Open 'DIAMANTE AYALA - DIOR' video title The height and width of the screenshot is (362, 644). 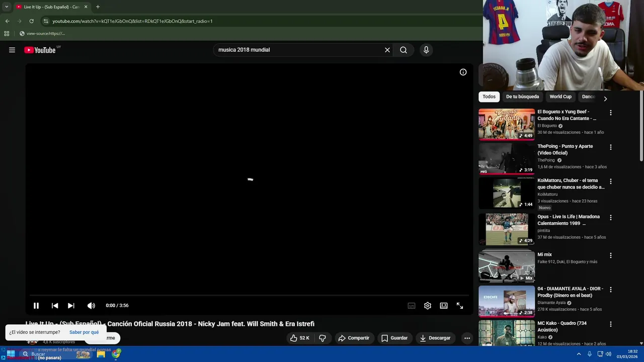571,292
